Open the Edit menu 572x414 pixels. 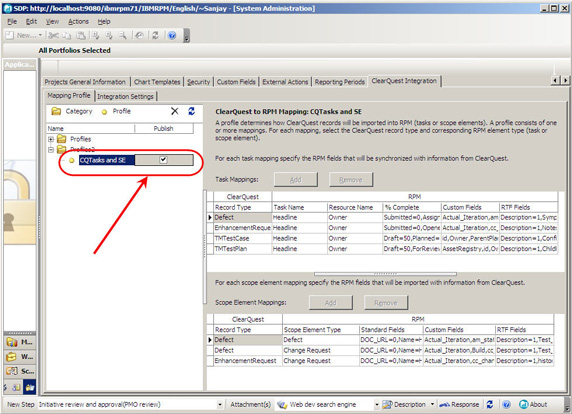click(31, 22)
